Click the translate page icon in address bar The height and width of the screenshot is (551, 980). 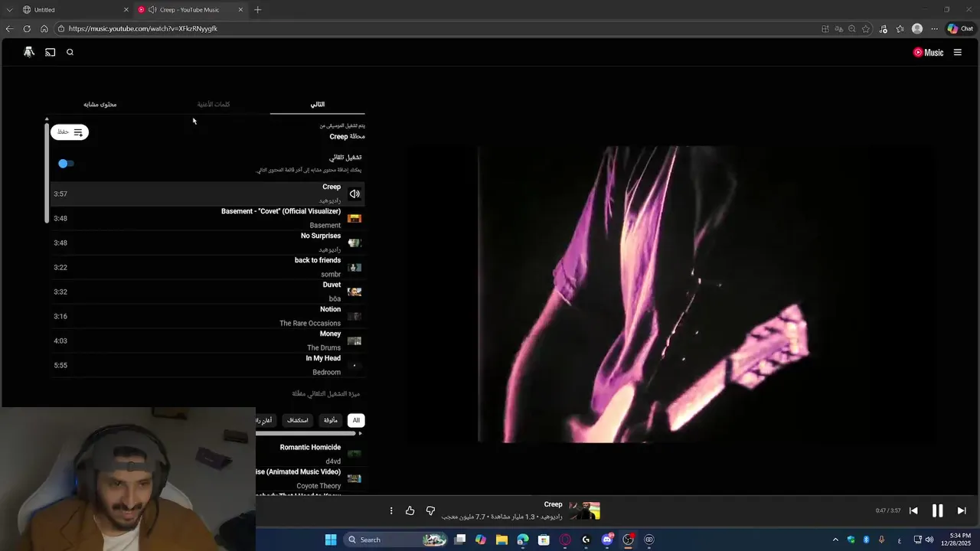point(838,28)
